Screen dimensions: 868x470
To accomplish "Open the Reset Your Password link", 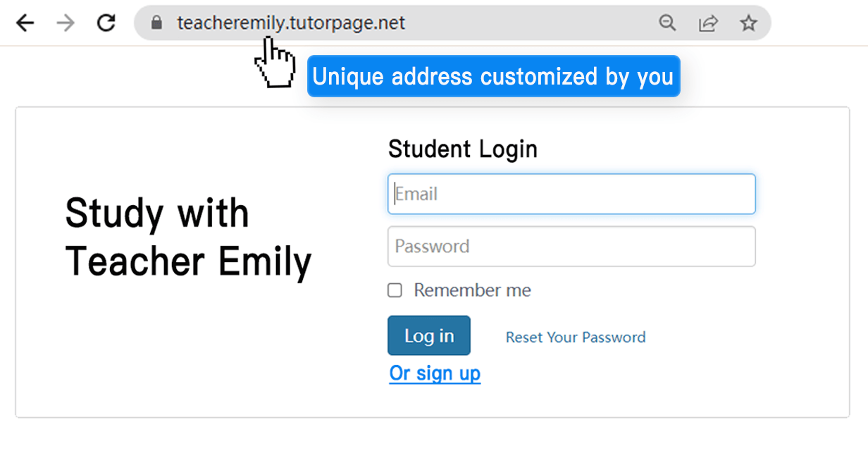I will (575, 338).
